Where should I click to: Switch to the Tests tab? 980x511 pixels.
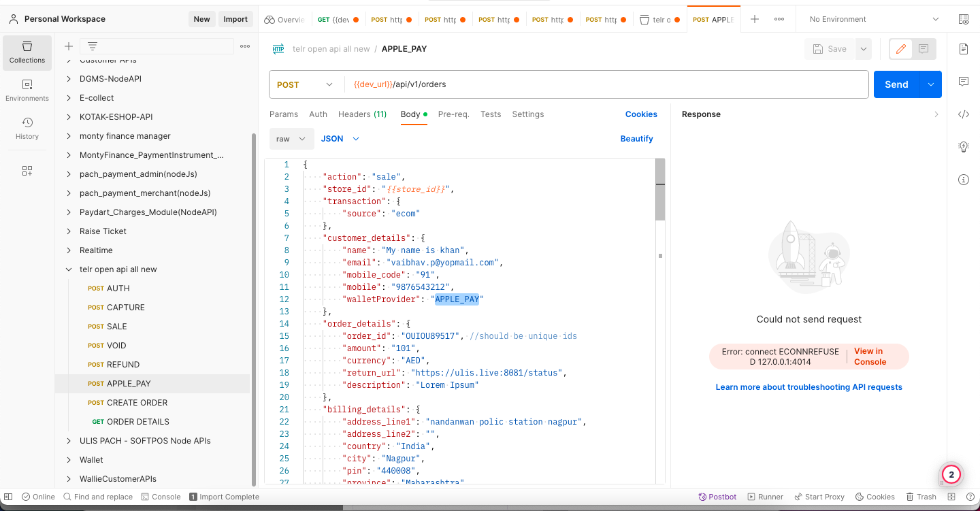(x=491, y=114)
